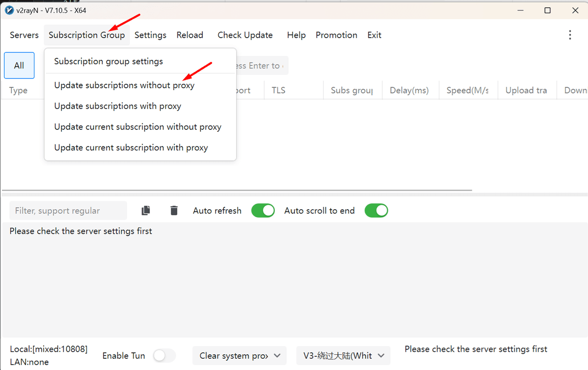Click the v2rayN app logo in title bar
The image size is (588, 370).
click(x=9, y=10)
